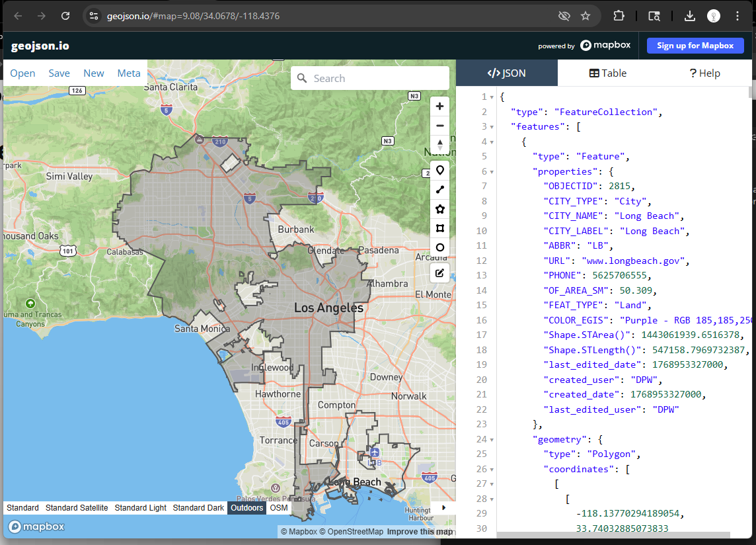
Task: Select the draw Polygon tool
Action: (x=440, y=209)
